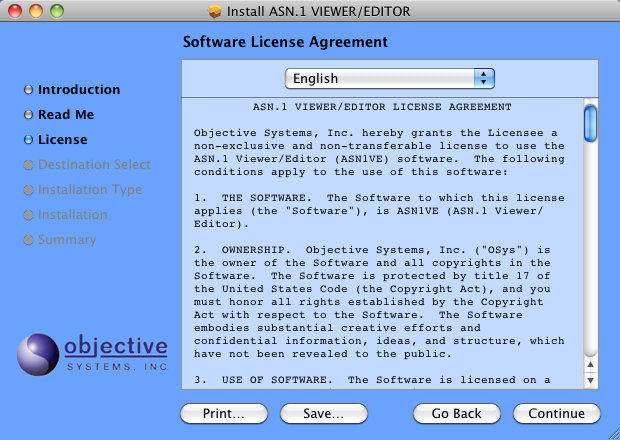Click the scroll up arrow of the license
Viewport: 620px width, 440px height.
590,365
